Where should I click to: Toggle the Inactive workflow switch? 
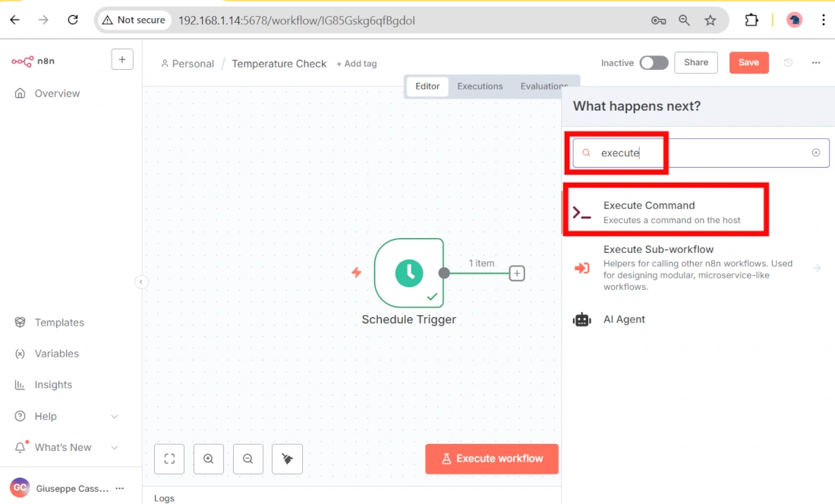[x=654, y=63]
